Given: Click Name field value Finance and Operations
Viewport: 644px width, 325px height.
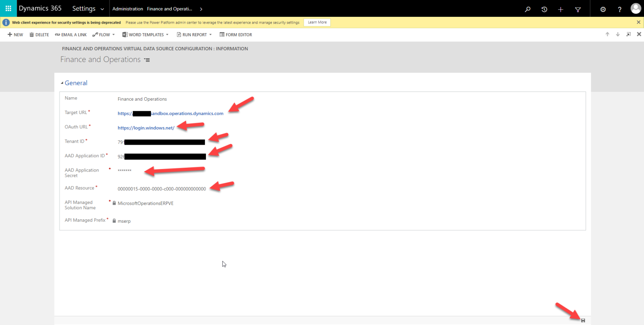Looking at the screenshot, I should 142,99.
